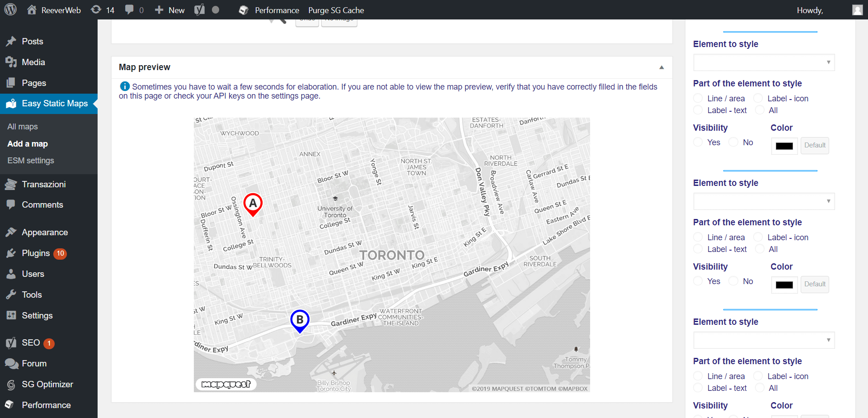Click the Users icon in sidebar
Image resolution: width=868 pixels, height=418 pixels.
(x=11, y=274)
